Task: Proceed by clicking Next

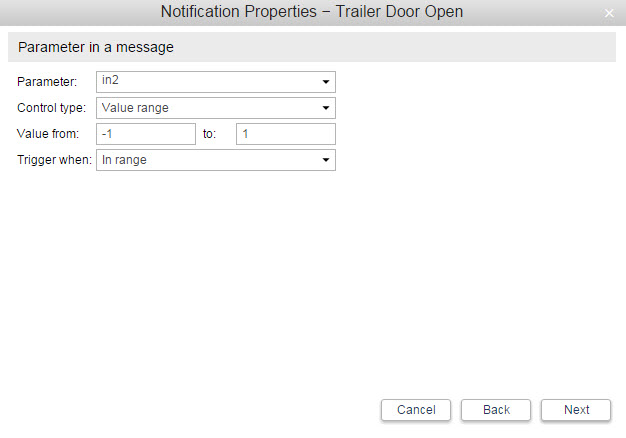Action: point(576,410)
